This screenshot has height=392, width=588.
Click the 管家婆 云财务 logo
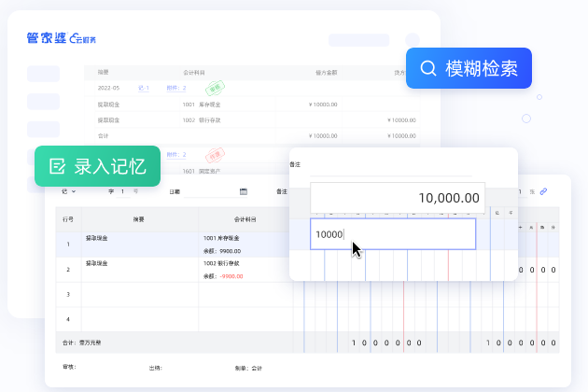(61, 38)
